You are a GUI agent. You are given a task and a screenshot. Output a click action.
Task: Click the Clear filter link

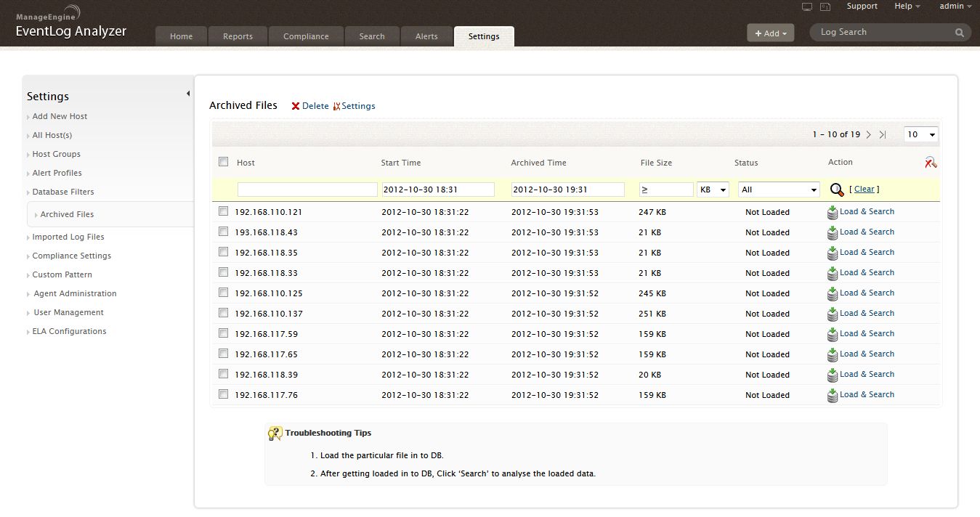[864, 189]
